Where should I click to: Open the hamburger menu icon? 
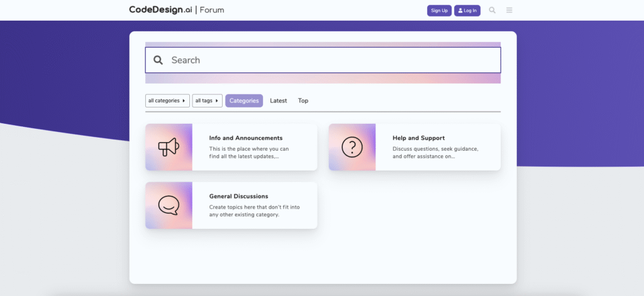[509, 10]
